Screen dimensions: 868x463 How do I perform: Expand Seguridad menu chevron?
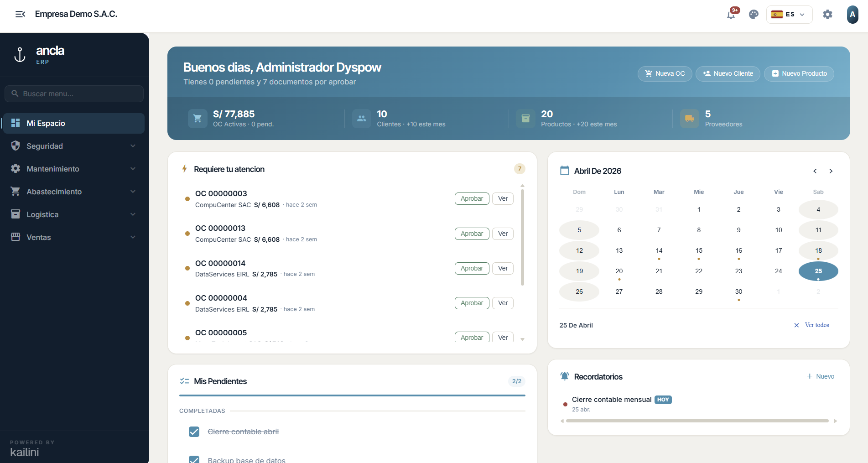coord(133,146)
